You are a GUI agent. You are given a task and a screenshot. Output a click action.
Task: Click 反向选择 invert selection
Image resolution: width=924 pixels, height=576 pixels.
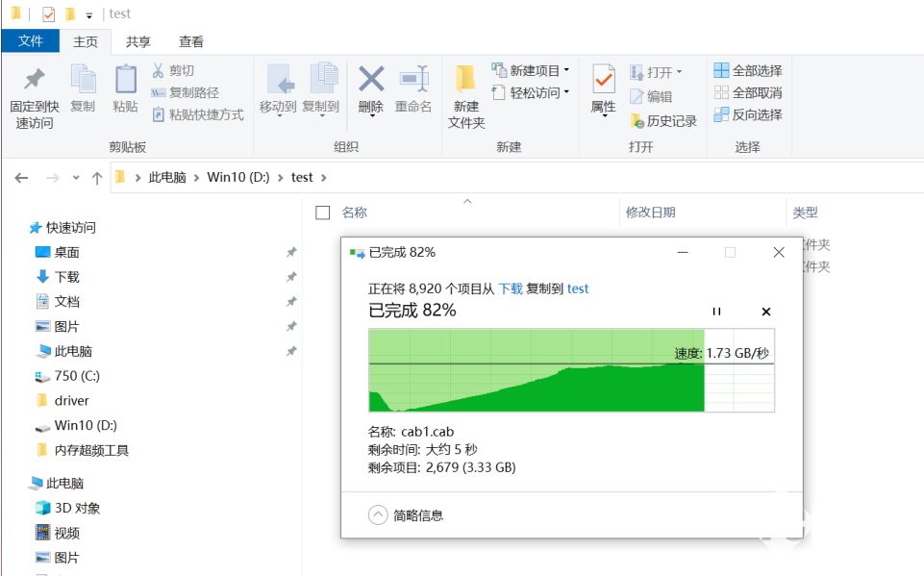[x=748, y=114]
